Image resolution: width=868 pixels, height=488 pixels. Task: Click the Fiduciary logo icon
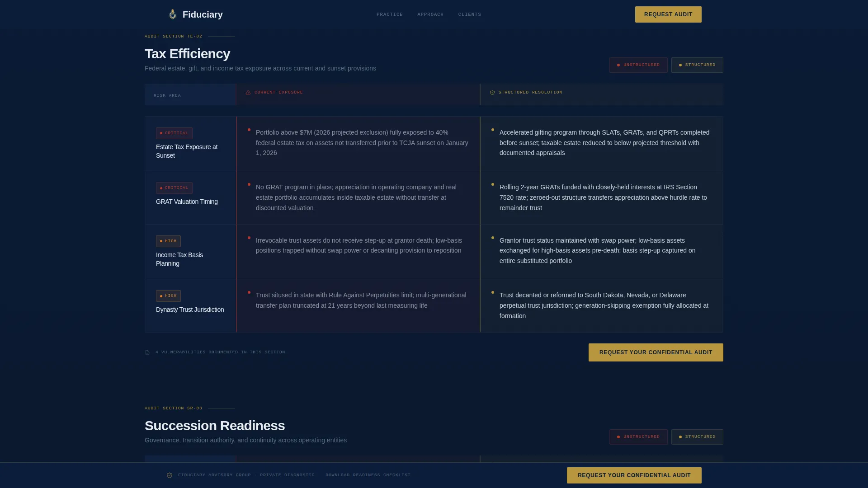[x=172, y=14]
